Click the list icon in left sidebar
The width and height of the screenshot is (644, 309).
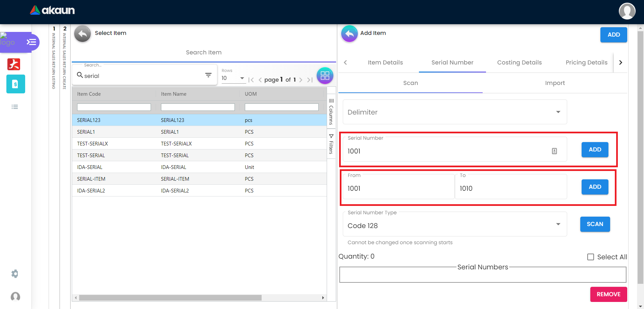(x=15, y=107)
